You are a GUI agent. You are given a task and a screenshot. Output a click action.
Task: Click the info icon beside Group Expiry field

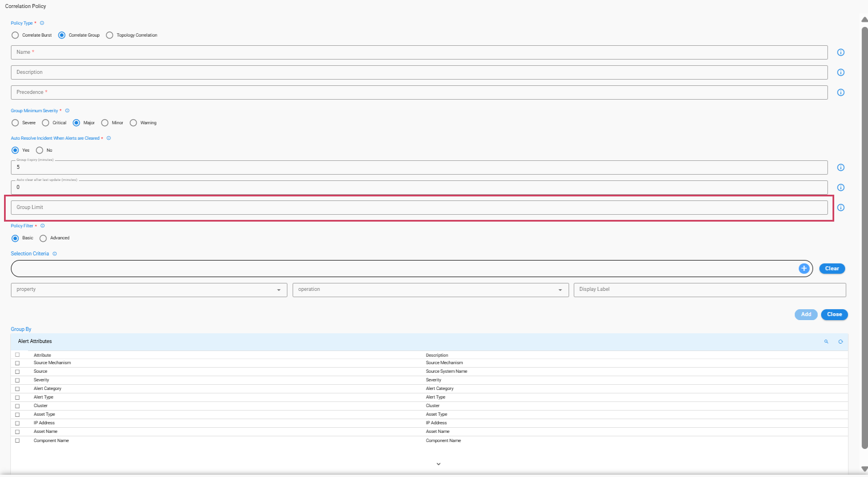pos(841,168)
